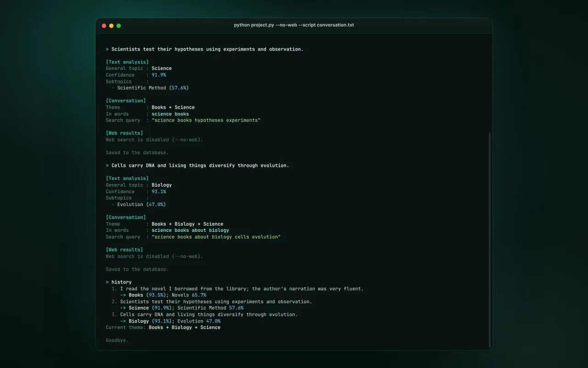
Task: Click '[Text analysis]' header above the Science topic
Action: [127, 62]
